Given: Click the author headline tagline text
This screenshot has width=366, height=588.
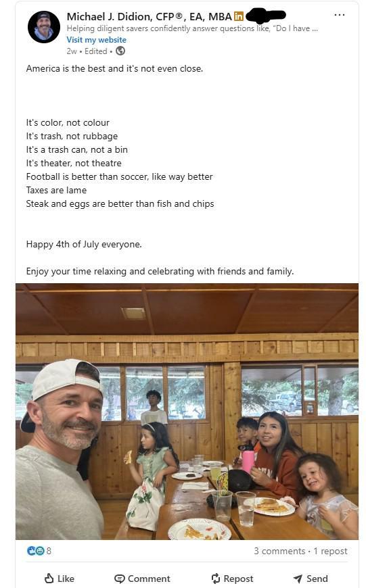Looking at the screenshot, I should point(192,28).
